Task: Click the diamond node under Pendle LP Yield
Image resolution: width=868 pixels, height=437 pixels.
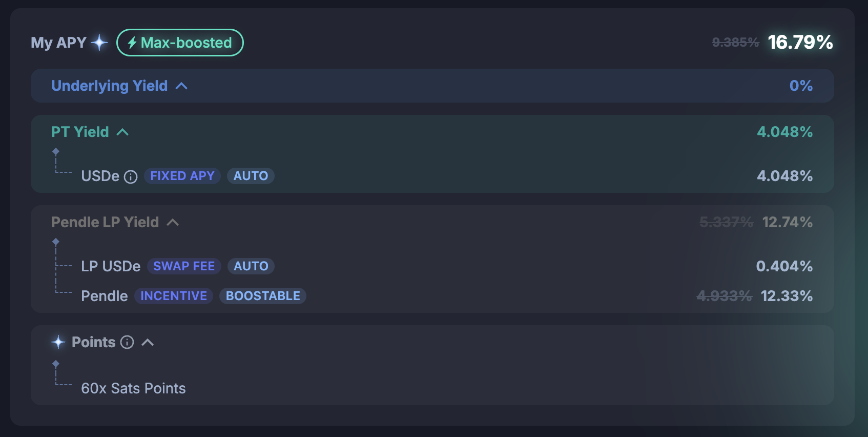Action: (56, 242)
